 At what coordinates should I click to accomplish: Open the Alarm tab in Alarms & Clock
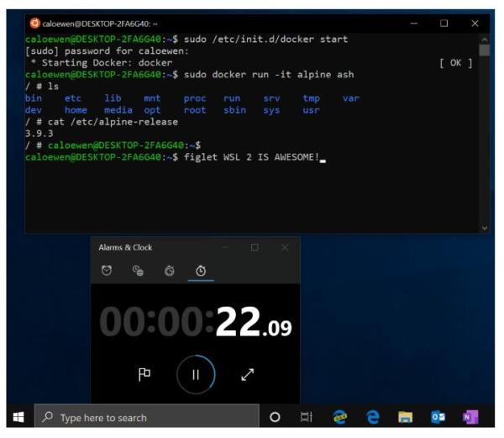(107, 271)
